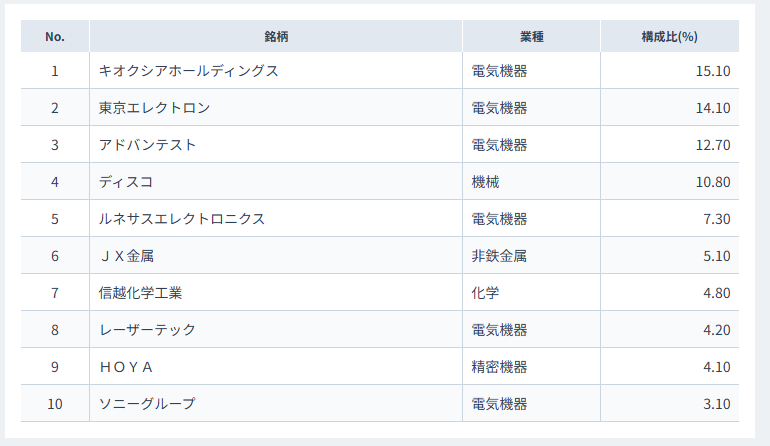Click the 精密機器 industry cell
This screenshot has width=770, height=446.
pos(498,367)
